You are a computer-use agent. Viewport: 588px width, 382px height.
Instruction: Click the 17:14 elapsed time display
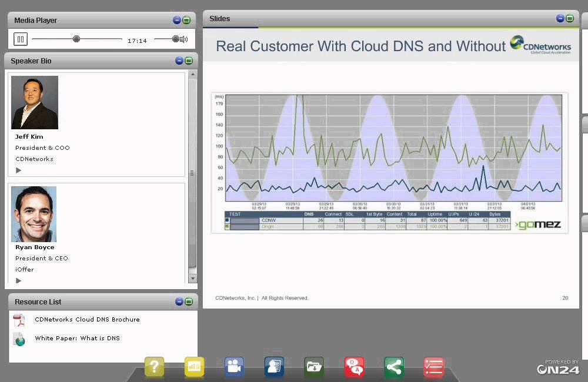click(137, 41)
